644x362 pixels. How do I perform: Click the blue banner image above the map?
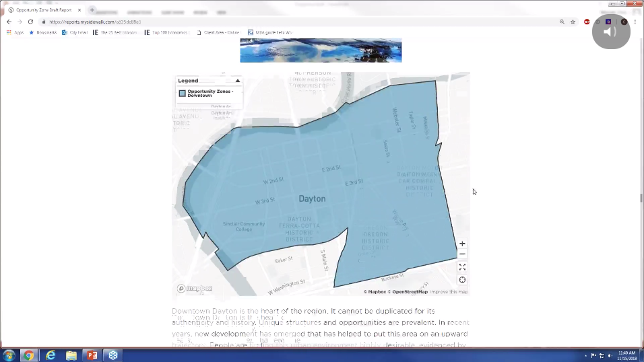pos(321,50)
